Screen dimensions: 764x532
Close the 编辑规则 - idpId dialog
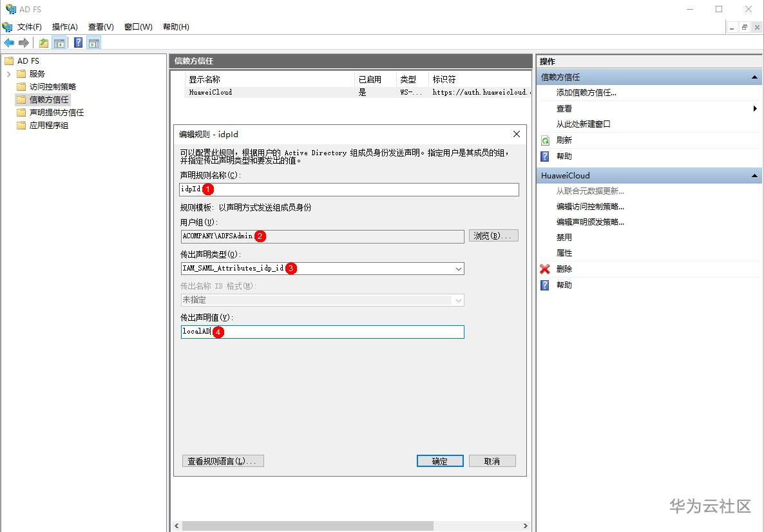tap(517, 134)
